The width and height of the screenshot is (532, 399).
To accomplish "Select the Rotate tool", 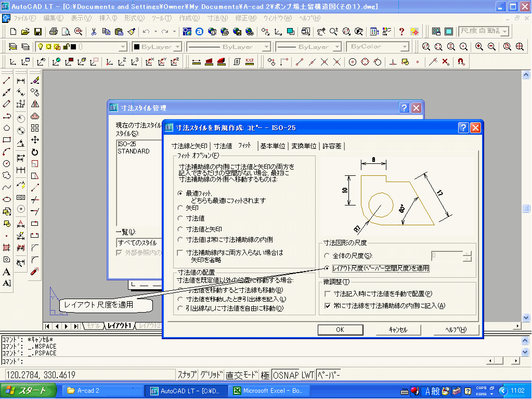I will tap(35, 152).
